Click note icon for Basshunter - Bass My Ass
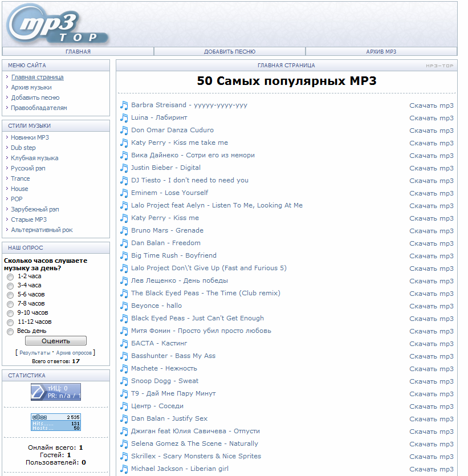This screenshot has width=468, height=476. point(124,356)
